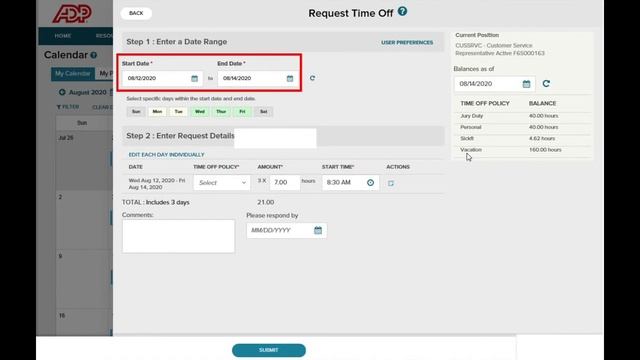Open the Request Time Off help icon
This screenshot has width=640, height=360.
click(402, 11)
